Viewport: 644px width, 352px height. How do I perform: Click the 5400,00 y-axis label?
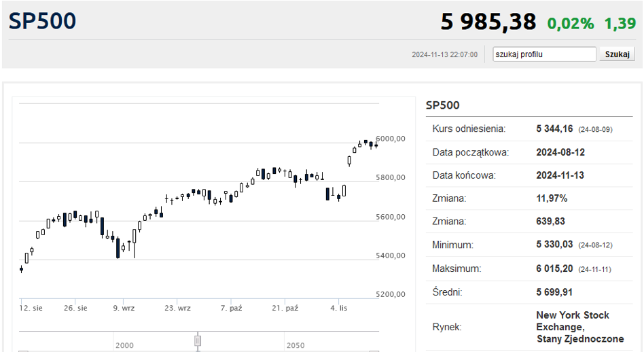coord(391,256)
